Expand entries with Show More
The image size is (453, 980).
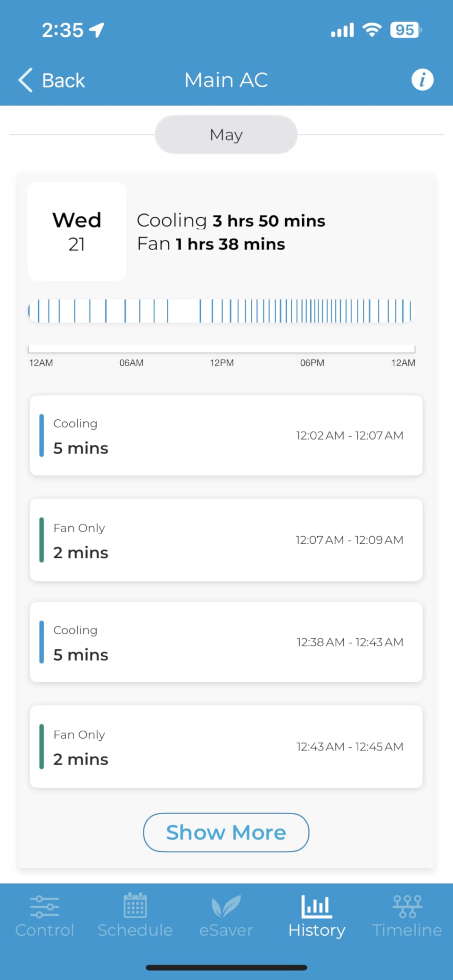[226, 833]
